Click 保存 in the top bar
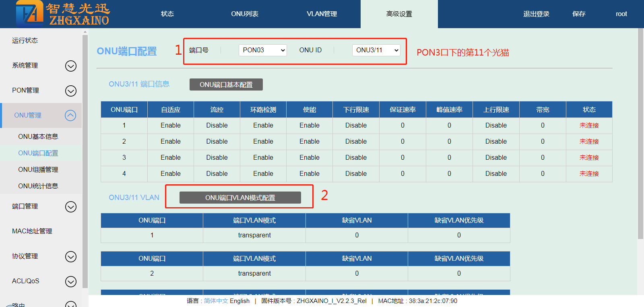 click(x=579, y=14)
